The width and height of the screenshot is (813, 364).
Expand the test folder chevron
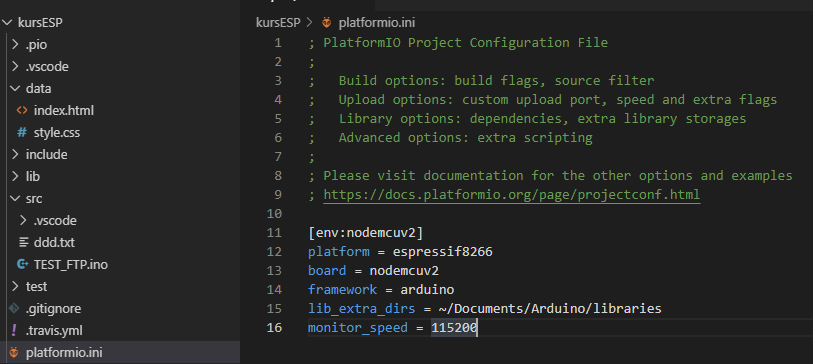15,286
